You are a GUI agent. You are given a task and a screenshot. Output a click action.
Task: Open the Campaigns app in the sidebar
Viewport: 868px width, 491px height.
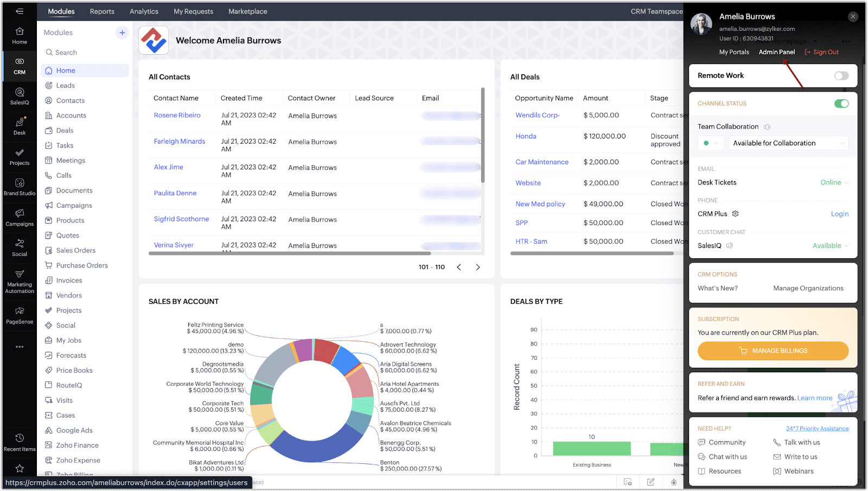pos(19,217)
